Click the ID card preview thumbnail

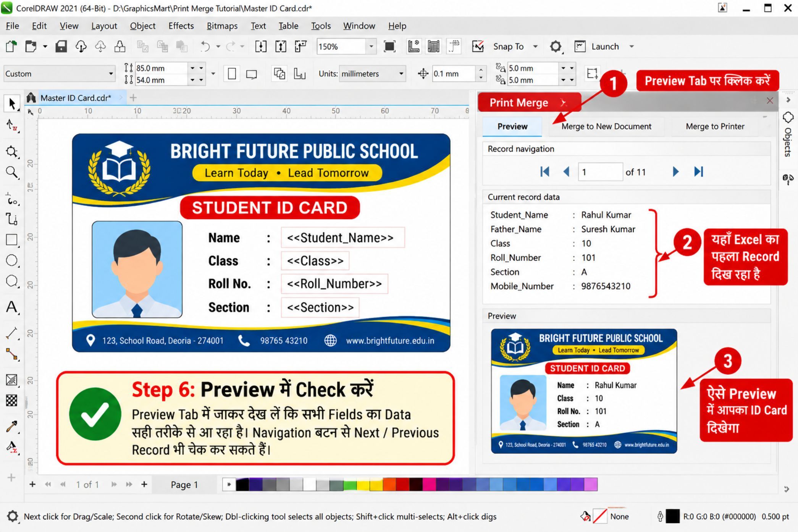pos(584,391)
